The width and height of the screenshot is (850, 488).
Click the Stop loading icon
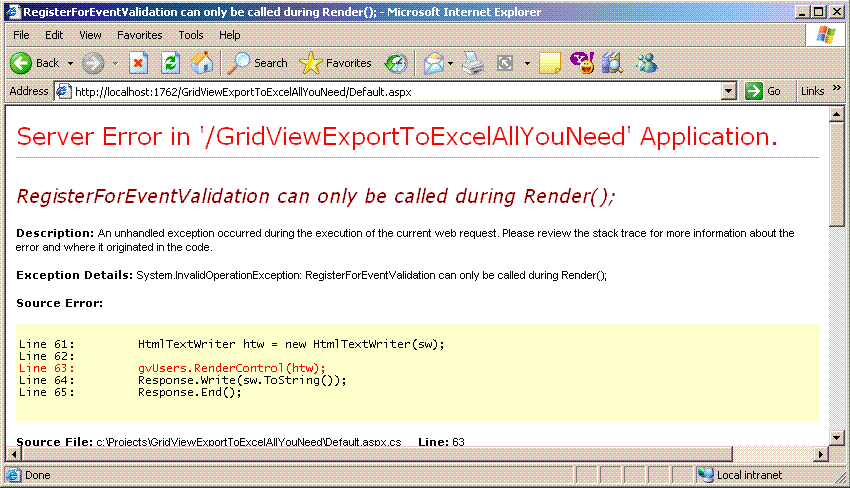(x=139, y=63)
